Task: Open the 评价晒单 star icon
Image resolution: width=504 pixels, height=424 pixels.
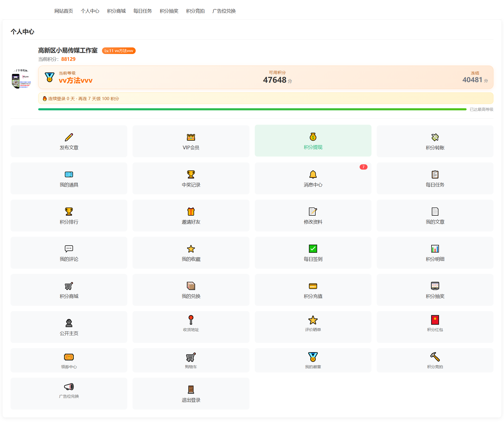Action: [x=313, y=320]
